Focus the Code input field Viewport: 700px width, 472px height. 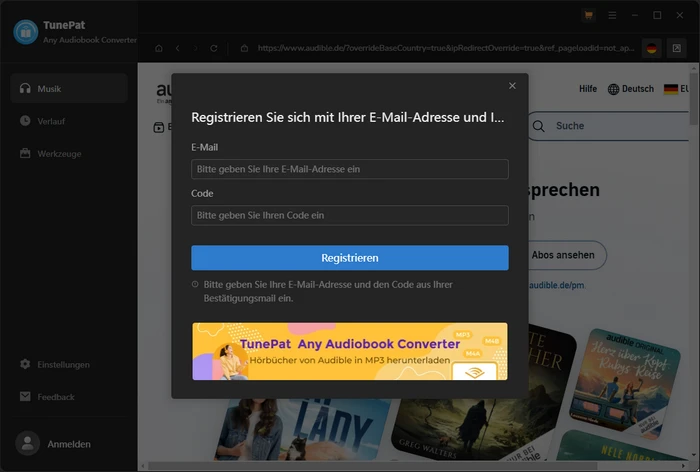(x=350, y=215)
